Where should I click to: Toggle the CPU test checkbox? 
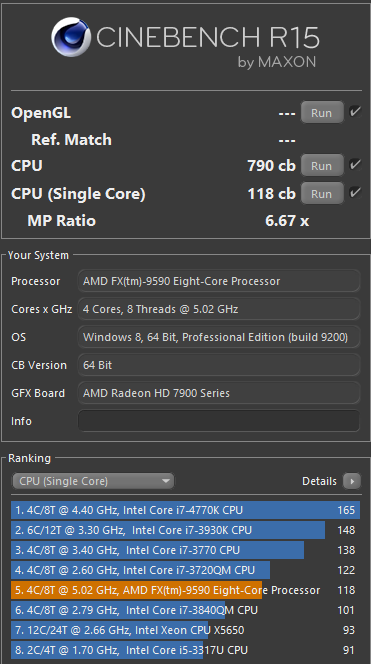[x=355, y=164]
